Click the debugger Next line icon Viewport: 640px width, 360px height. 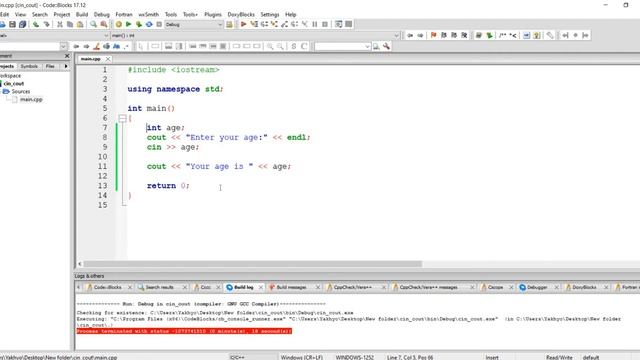(x=264, y=24)
